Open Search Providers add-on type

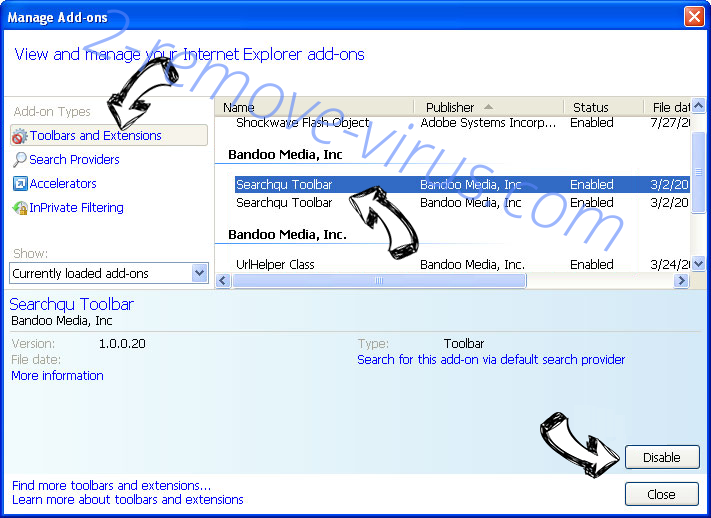(x=74, y=160)
